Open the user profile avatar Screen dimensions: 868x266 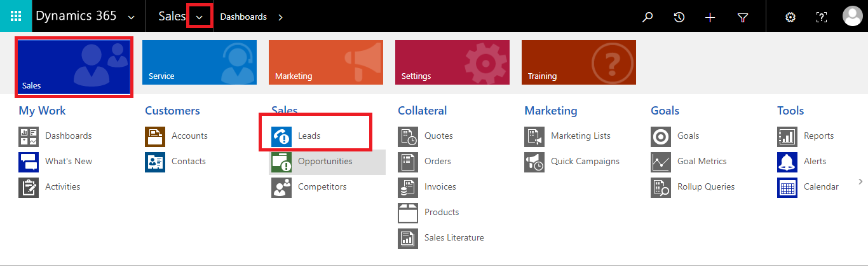click(x=852, y=16)
